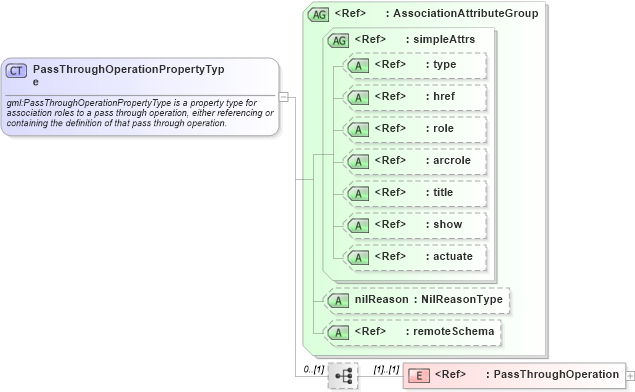Screen dimensions: 635x392
Task: Click the A icon beside actuate attribute
Action: click(358, 258)
